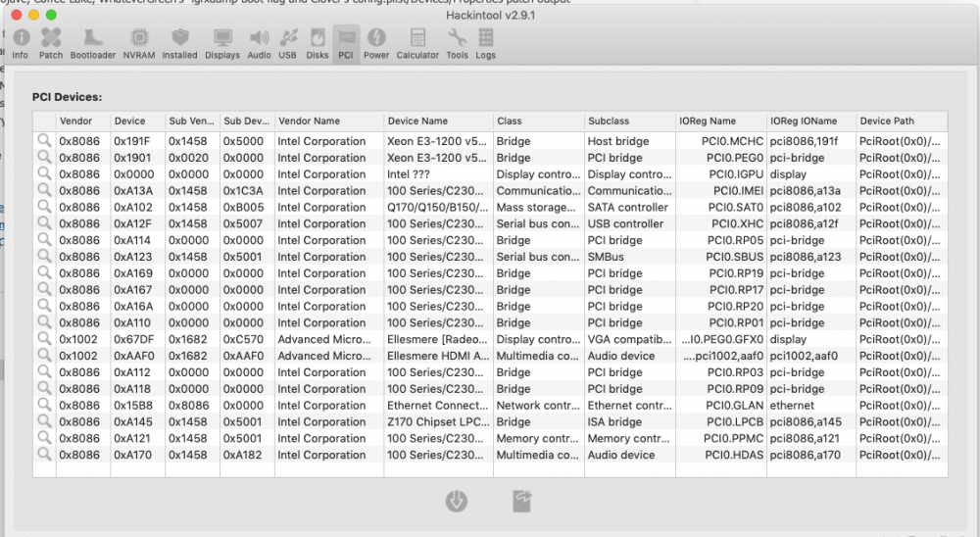Select the Host bridge subclass cell
This screenshot has width=980, height=537.
[618, 141]
